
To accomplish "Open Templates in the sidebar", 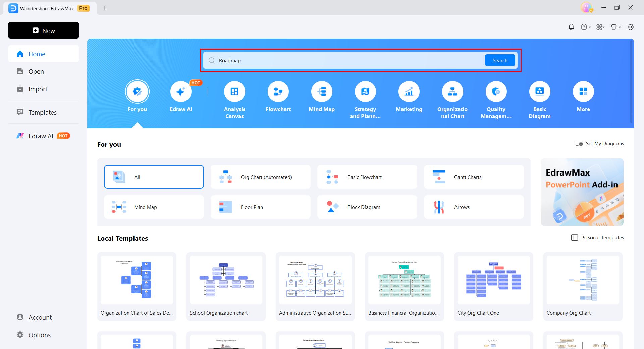I will point(44,112).
